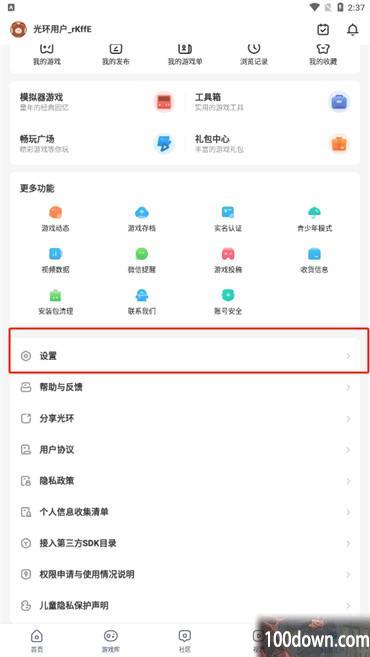The height and width of the screenshot is (657, 370).
Task: Tap the daily check-in calendar icon
Action: tap(323, 30)
